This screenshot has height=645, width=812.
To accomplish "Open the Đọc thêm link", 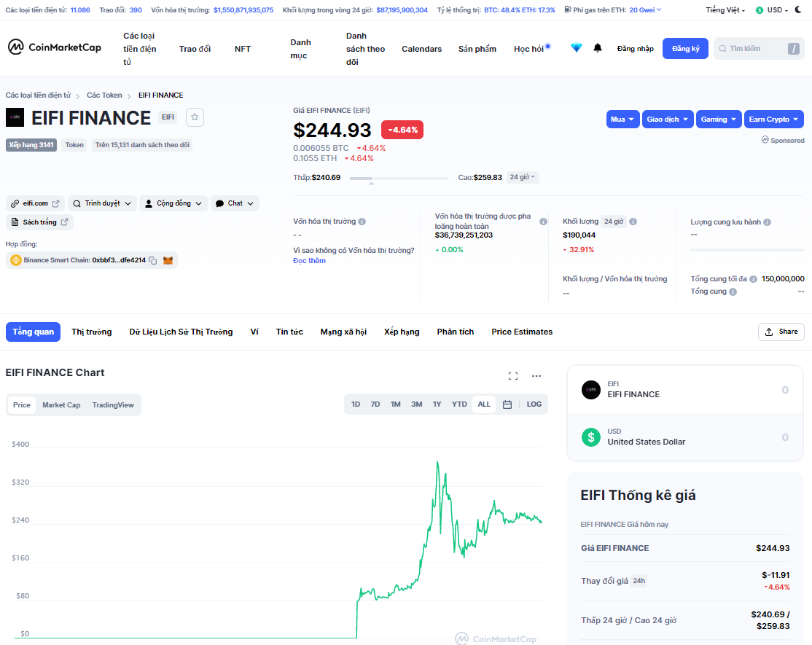I will tap(309, 260).
